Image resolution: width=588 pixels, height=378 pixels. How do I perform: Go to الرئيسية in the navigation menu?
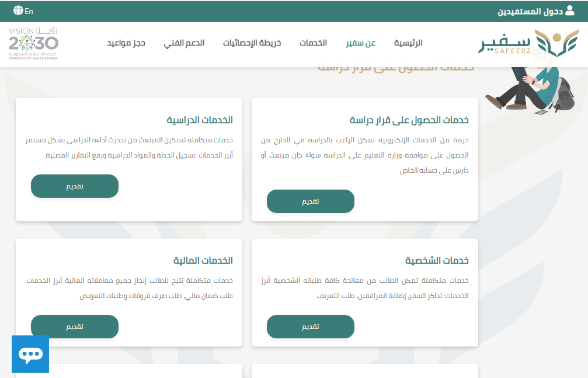point(408,43)
